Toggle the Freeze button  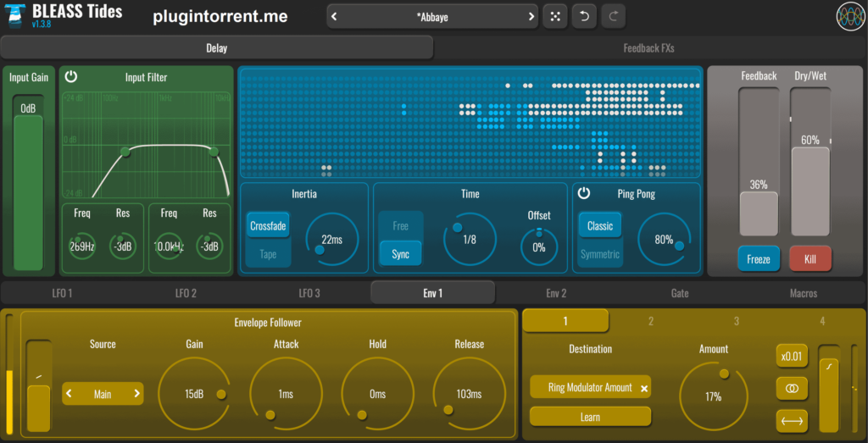click(759, 258)
